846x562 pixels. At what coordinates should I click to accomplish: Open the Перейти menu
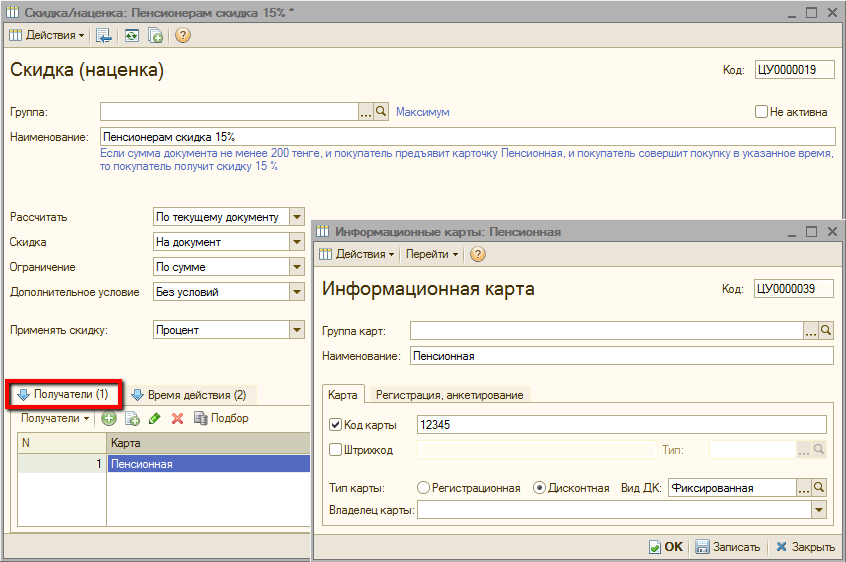point(432,254)
